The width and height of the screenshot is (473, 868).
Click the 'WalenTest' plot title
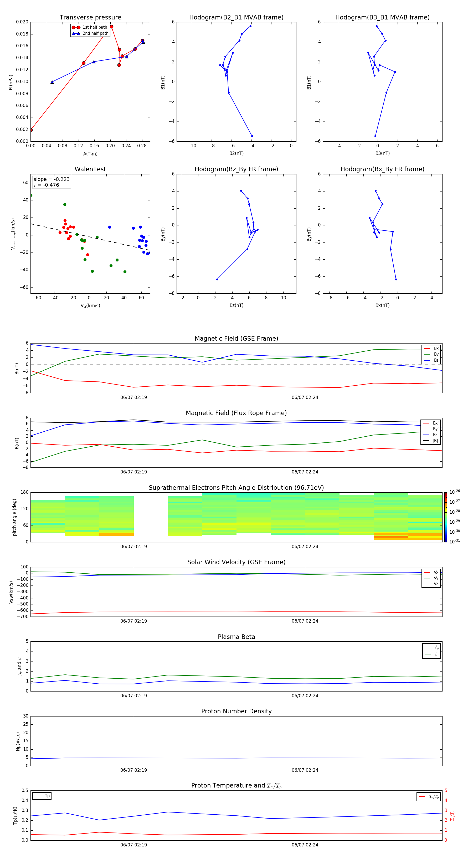90,169
